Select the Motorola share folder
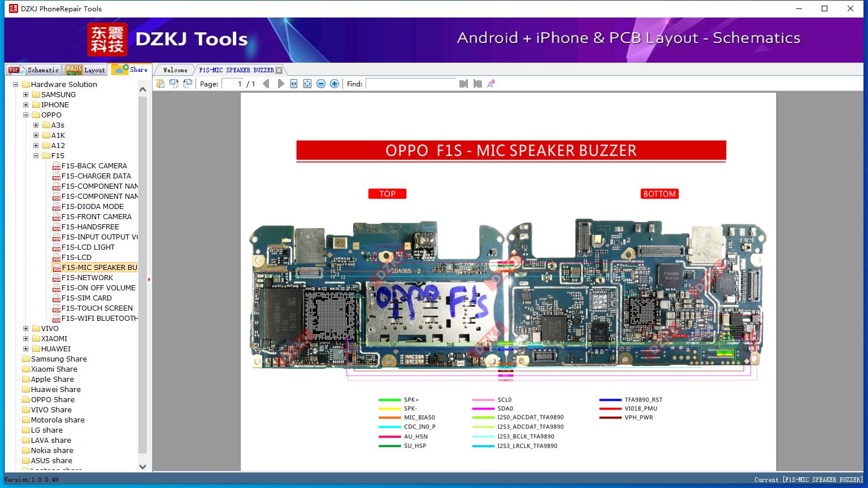The width and height of the screenshot is (868, 488). [58, 420]
